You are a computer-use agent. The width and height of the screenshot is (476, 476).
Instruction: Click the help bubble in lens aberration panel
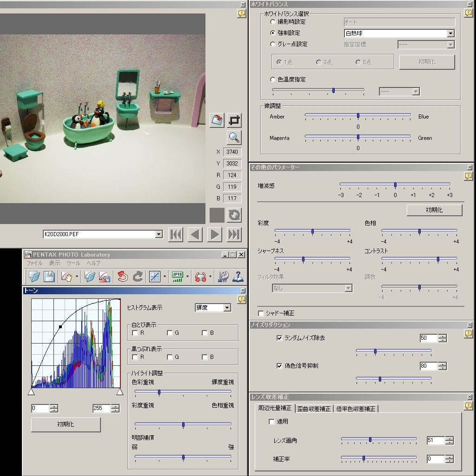click(469, 406)
